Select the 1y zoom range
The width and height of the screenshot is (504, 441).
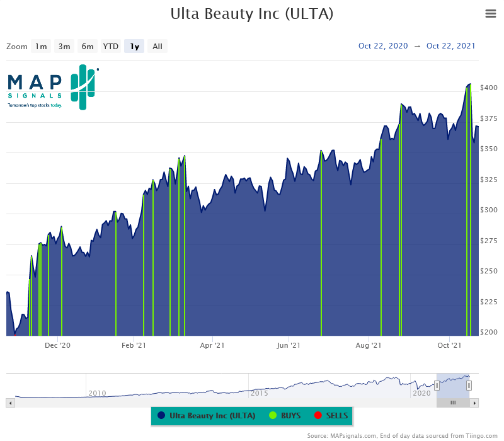point(134,46)
